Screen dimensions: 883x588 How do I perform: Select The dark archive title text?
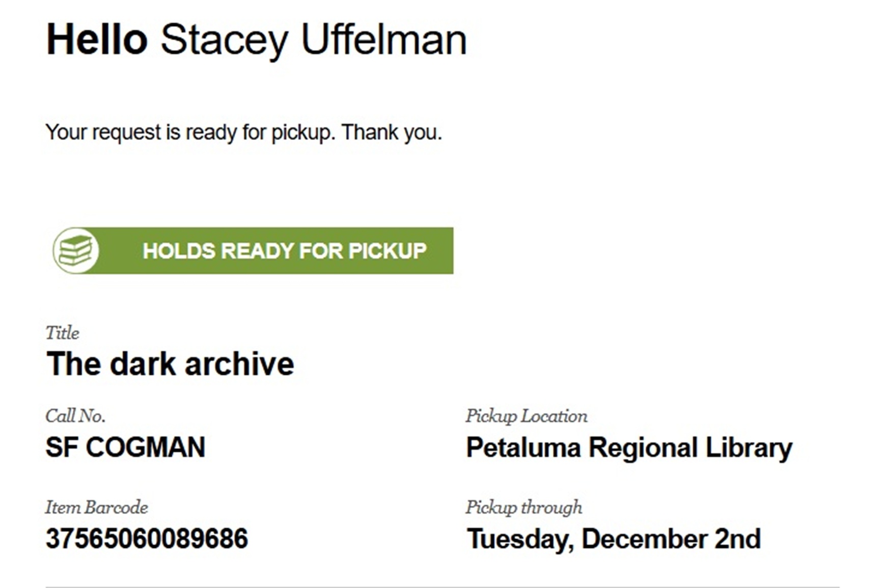tap(170, 364)
